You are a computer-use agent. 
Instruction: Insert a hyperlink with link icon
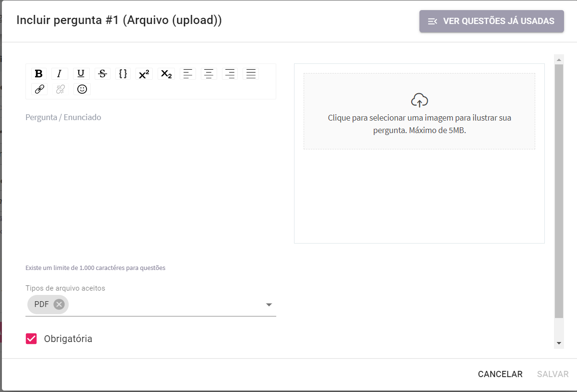tap(39, 89)
